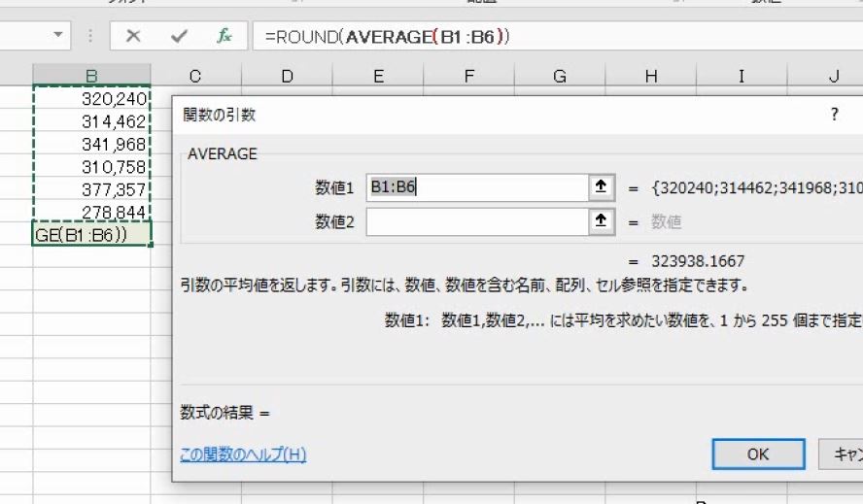Screen dimensions: 863x504
Task: Click the 数値1 field label
Action: click(334, 187)
